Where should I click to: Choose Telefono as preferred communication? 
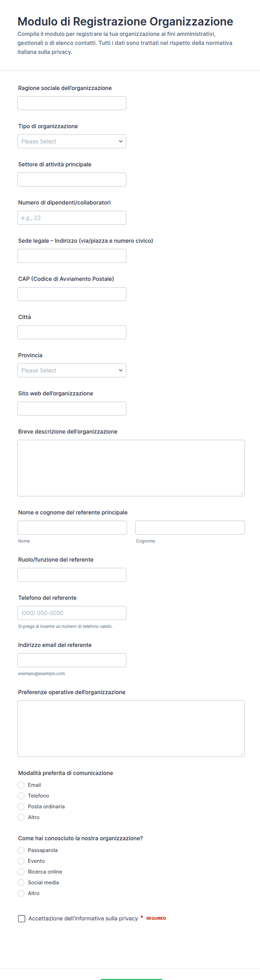pyautogui.click(x=21, y=796)
